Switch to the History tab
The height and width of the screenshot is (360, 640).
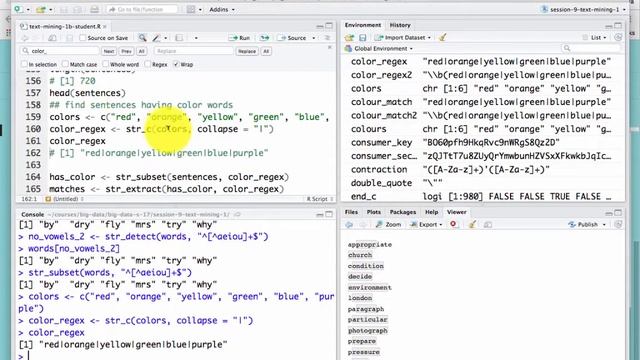tap(400, 25)
